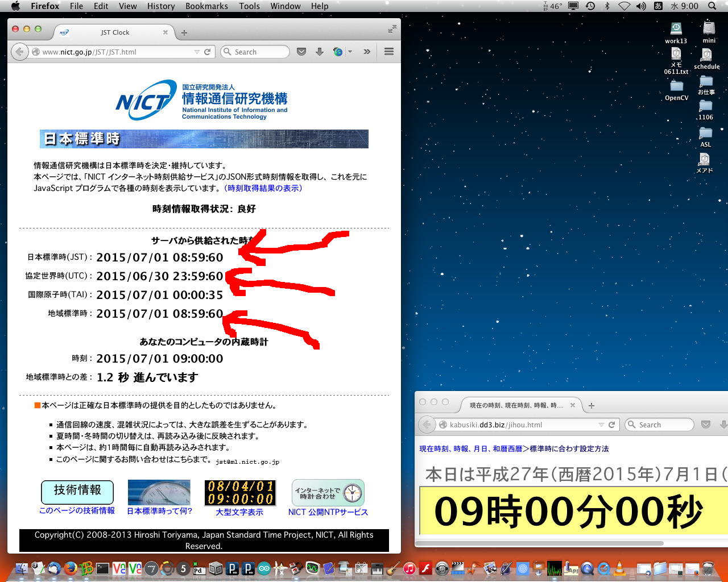The image size is (728, 582).
Task: Open the Time Machine menu bar icon
Action: coord(590,6)
